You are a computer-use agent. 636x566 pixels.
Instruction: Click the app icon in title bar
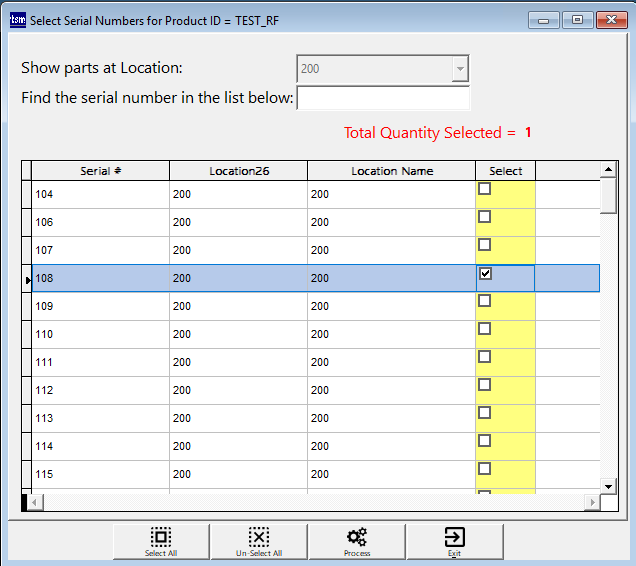pos(17,19)
